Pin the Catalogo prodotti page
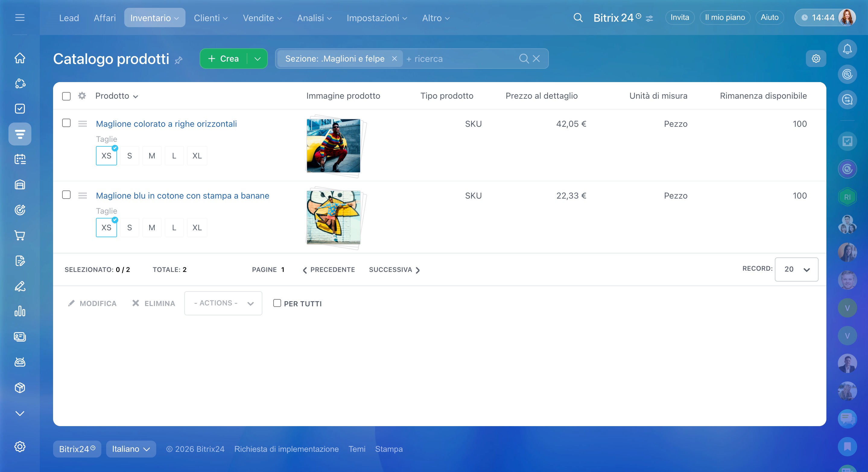The image size is (868, 472). pos(179,60)
